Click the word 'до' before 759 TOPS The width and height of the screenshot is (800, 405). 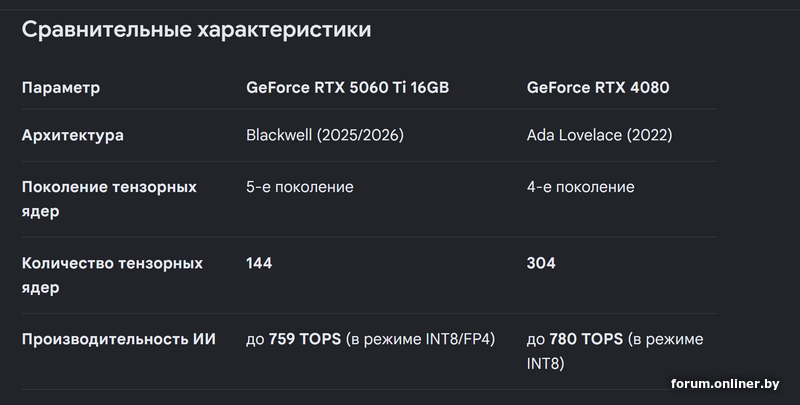coord(255,340)
